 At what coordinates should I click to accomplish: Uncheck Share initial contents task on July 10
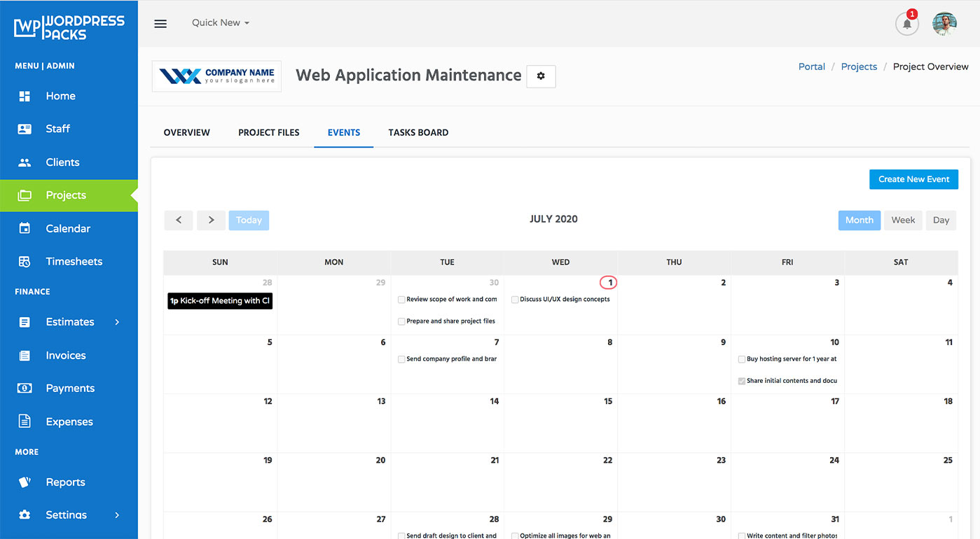point(742,380)
